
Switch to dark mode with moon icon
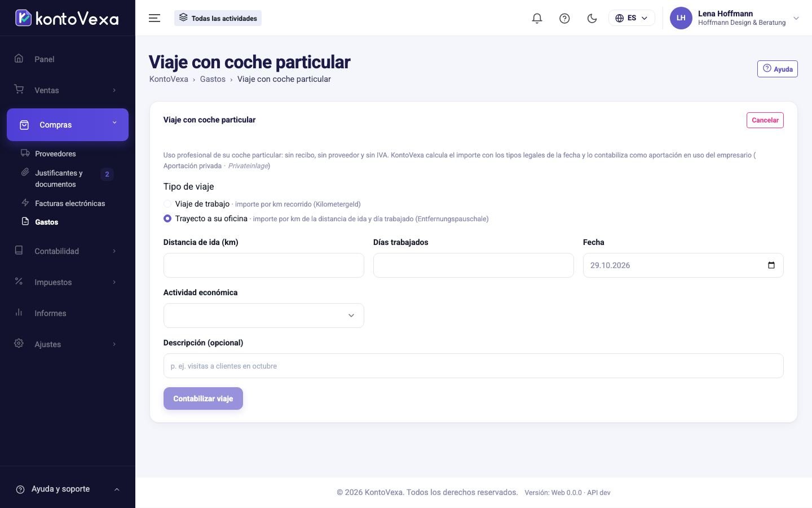[x=592, y=18]
